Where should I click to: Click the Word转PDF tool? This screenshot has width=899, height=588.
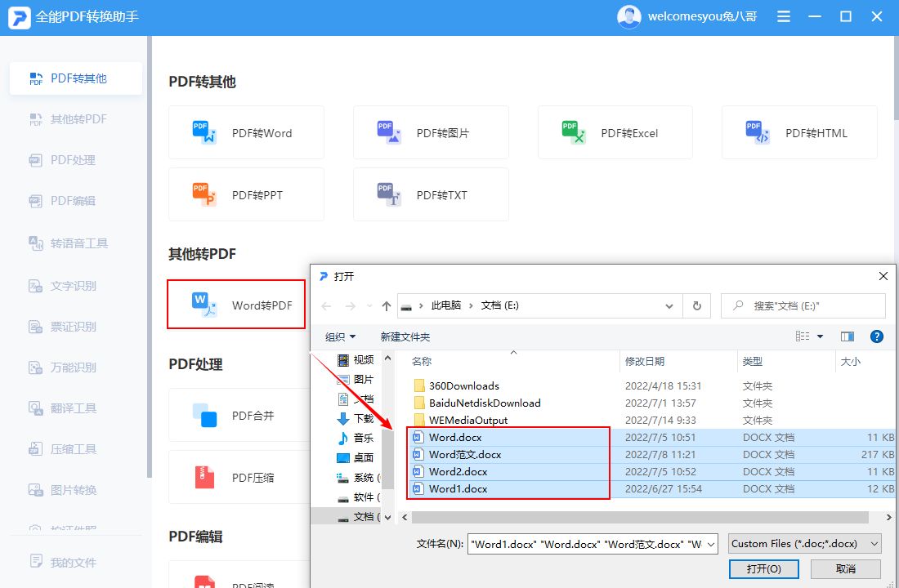coord(236,305)
